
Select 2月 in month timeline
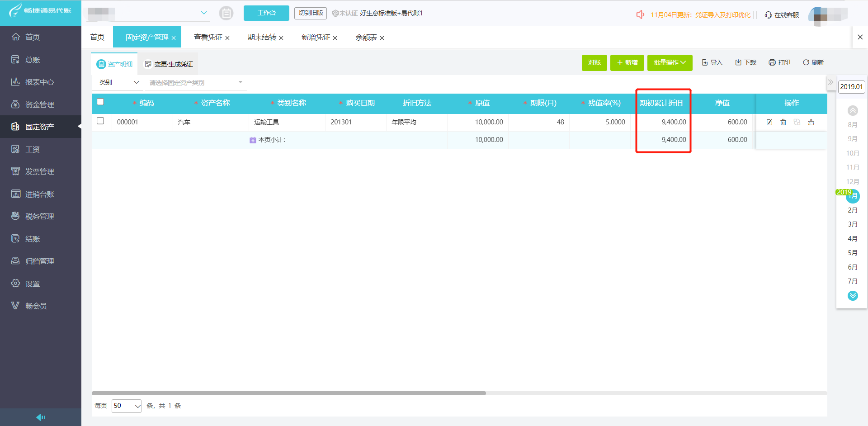(853, 210)
